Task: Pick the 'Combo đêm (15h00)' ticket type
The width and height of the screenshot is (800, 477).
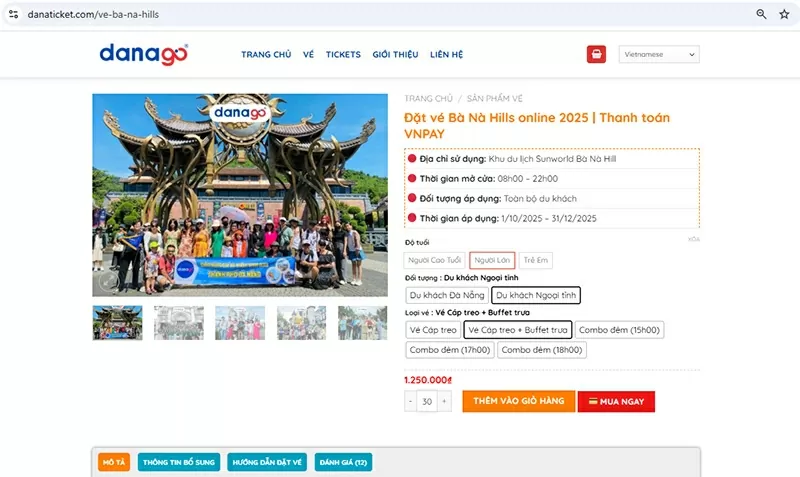Action: (x=620, y=329)
